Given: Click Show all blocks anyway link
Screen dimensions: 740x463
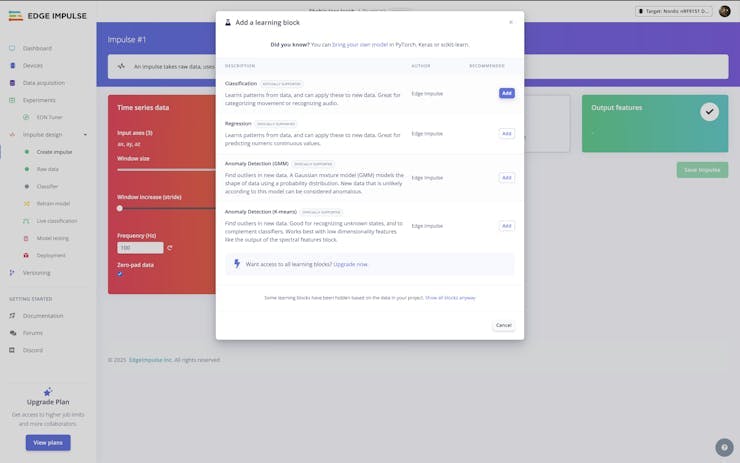Looking at the screenshot, I should tap(450, 298).
